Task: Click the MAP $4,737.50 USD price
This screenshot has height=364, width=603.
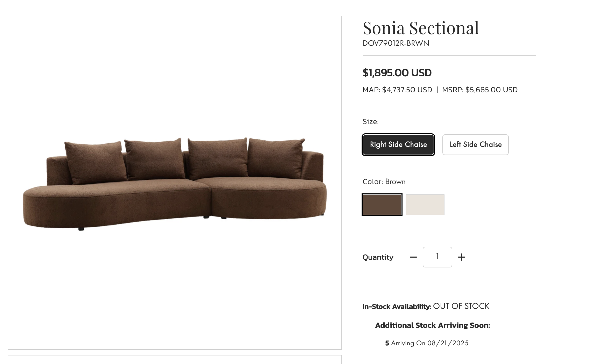Action: click(x=397, y=90)
